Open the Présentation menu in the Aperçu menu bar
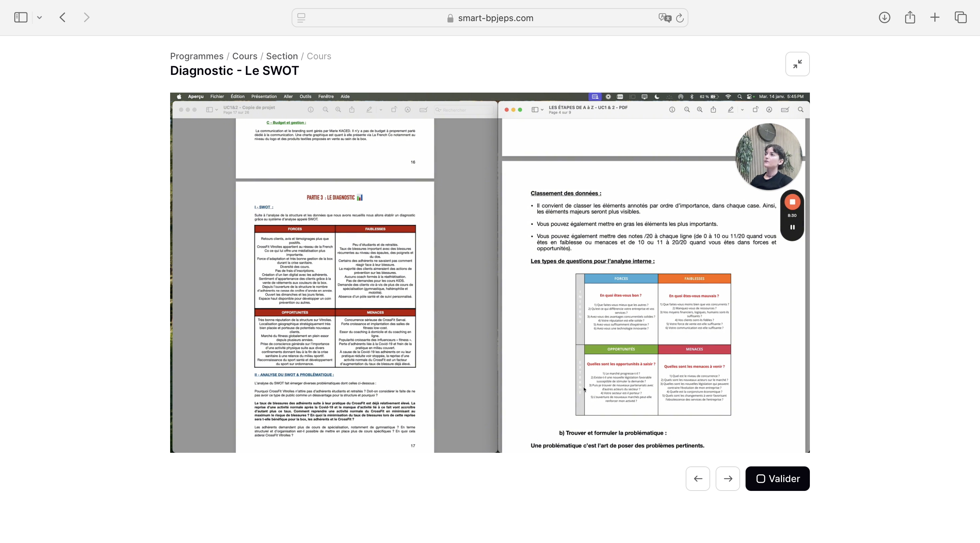The image size is (980, 543). pyautogui.click(x=264, y=97)
